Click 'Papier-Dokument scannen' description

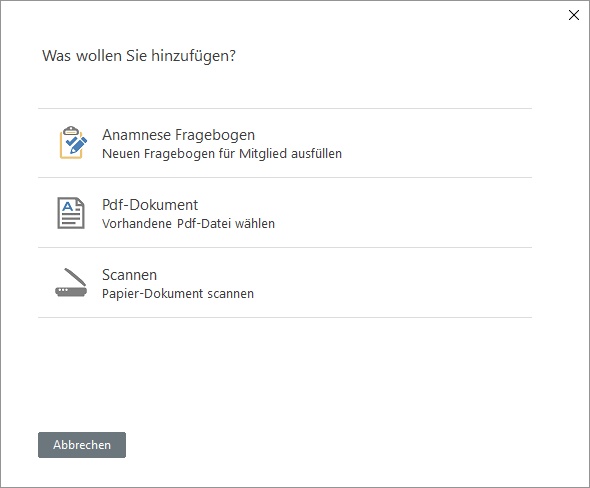tap(178, 293)
